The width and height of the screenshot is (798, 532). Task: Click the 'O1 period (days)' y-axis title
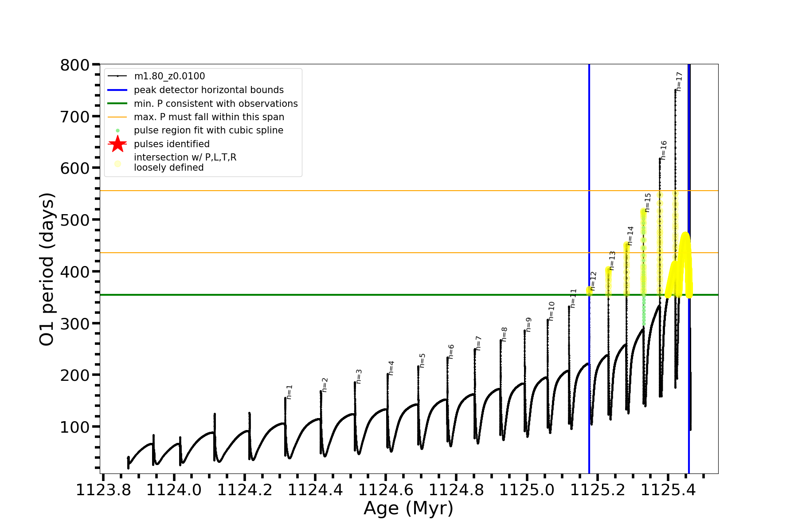(47, 269)
